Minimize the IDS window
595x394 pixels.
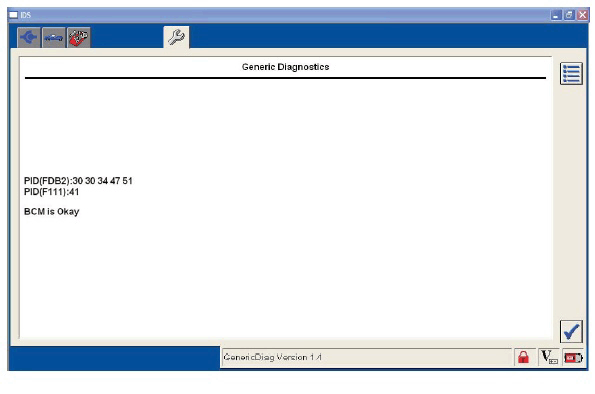[x=556, y=15]
